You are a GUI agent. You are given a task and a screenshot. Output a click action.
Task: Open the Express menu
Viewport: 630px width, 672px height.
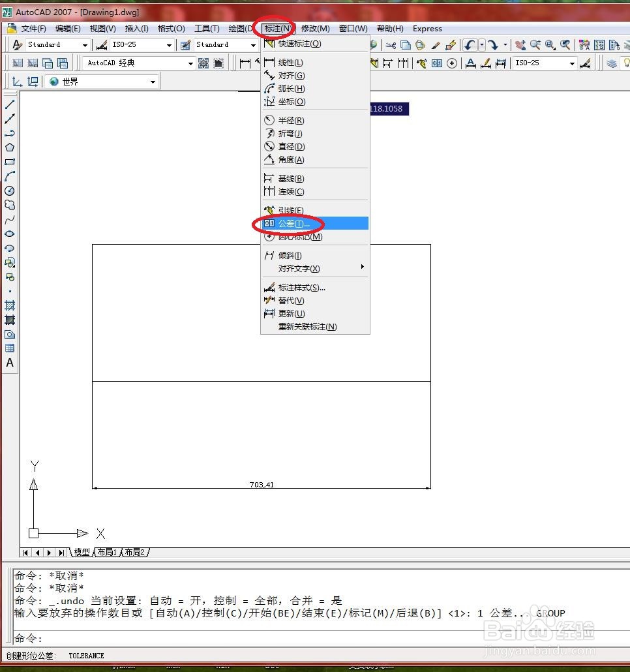click(427, 29)
